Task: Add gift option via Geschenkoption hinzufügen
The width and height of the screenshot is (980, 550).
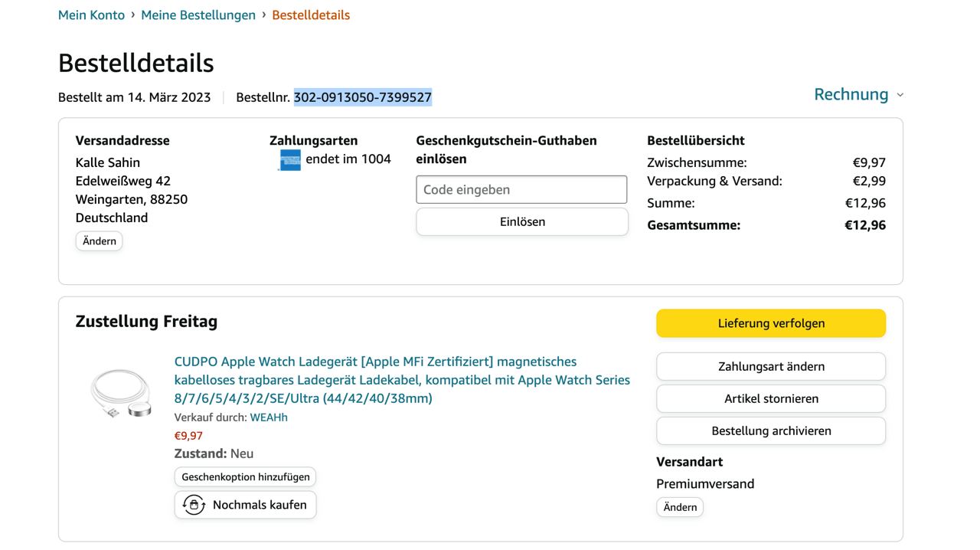Action: pyautogui.click(x=245, y=476)
